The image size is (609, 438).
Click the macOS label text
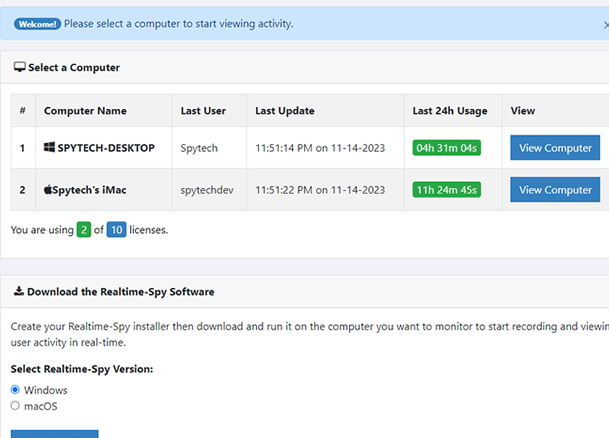[x=41, y=406]
